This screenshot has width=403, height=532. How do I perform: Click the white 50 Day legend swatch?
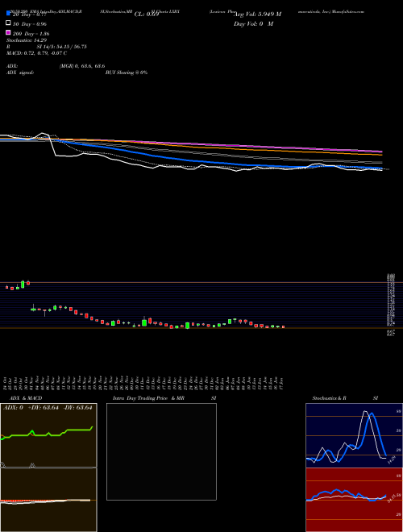coord(8,23)
